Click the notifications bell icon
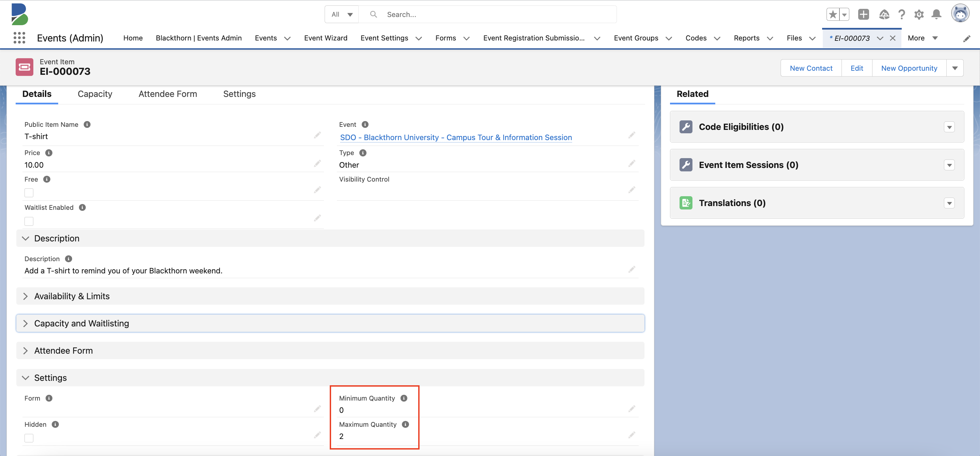This screenshot has height=456, width=980. [936, 15]
